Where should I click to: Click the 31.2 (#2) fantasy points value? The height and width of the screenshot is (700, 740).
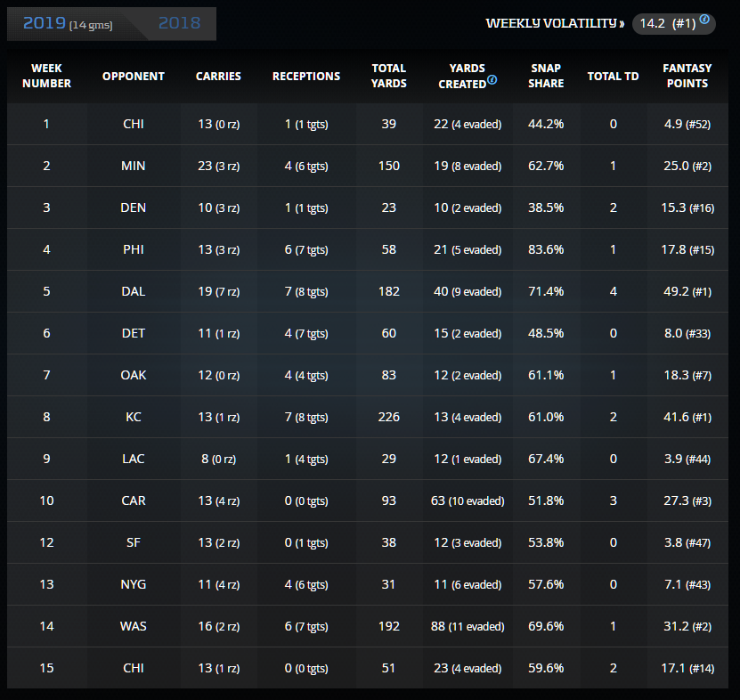(687, 626)
